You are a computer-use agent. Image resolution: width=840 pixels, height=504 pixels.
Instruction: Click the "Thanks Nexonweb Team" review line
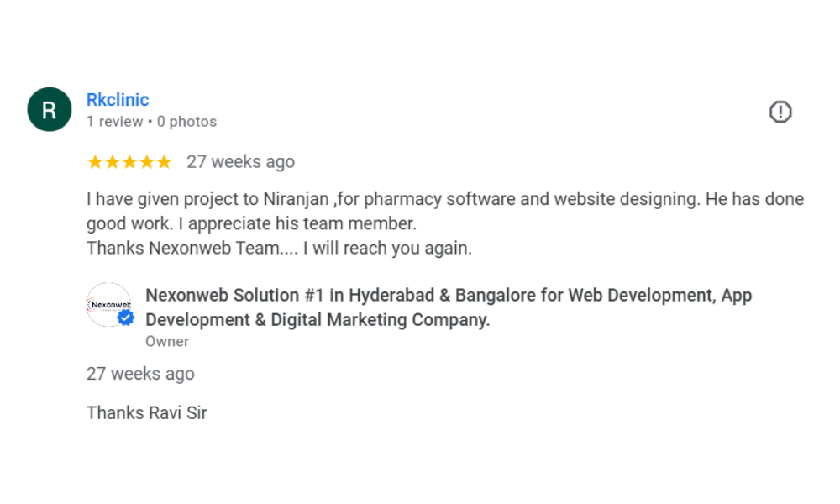click(279, 249)
